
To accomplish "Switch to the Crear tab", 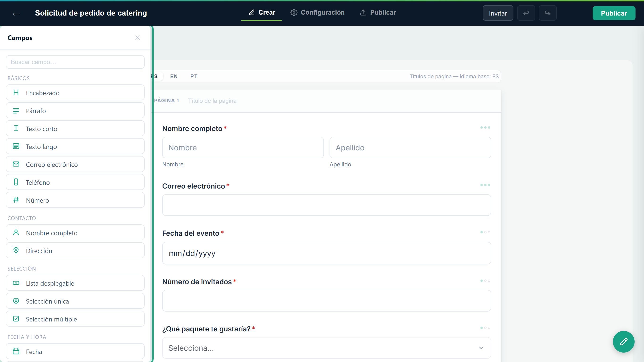I will tap(261, 12).
